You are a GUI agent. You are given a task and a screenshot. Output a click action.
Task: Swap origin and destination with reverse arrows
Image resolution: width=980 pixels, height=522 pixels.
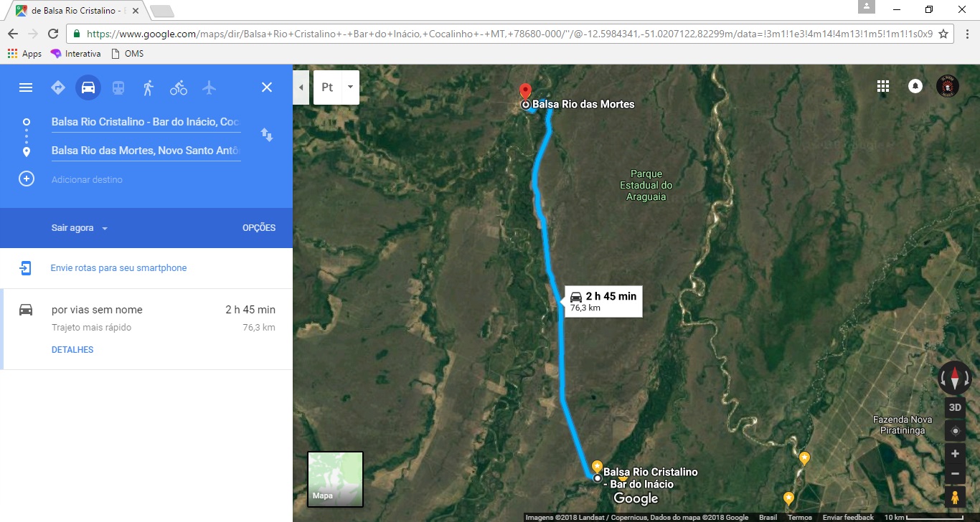pos(267,134)
